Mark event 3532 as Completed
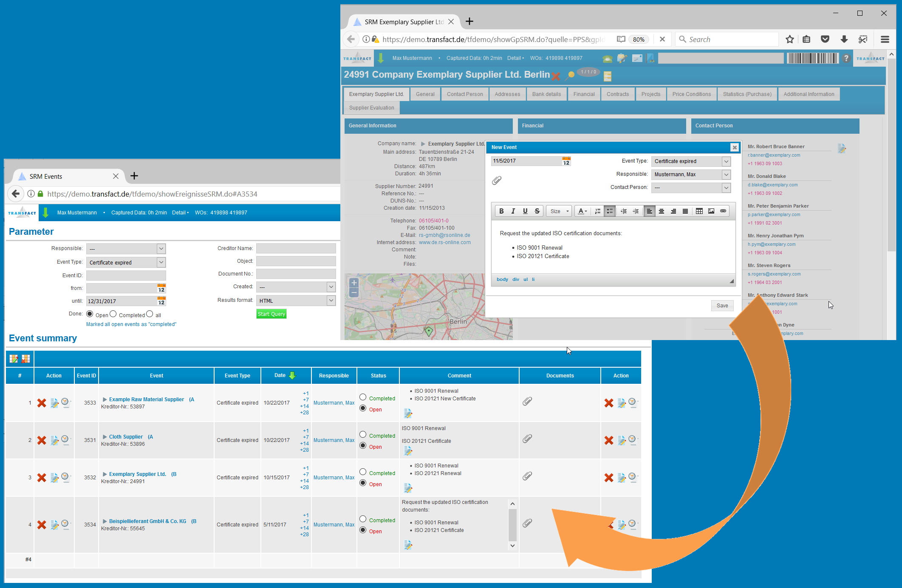 [363, 472]
